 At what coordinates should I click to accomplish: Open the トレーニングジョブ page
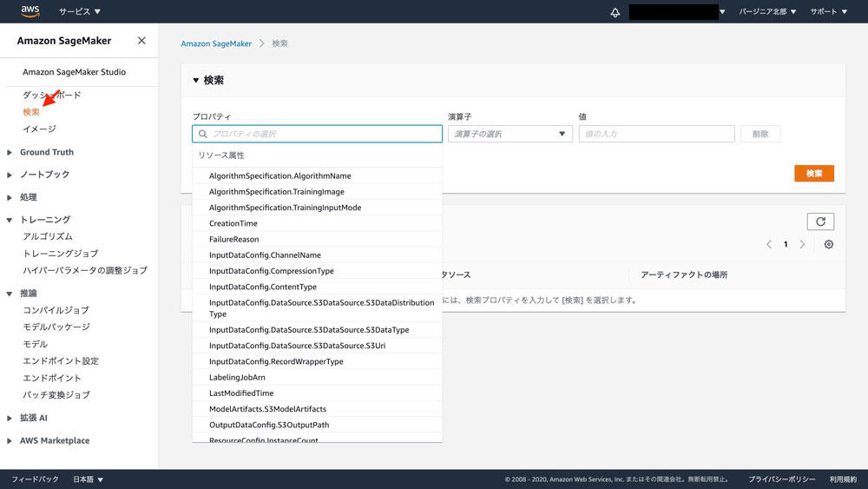coord(61,254)
